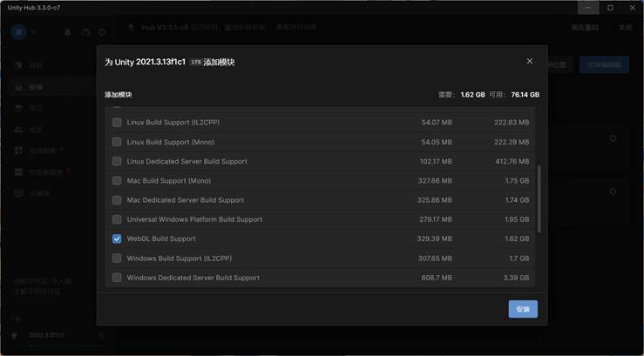
Task: Click the cloud icon beside the bell
Action: click(x=85, y=32)
